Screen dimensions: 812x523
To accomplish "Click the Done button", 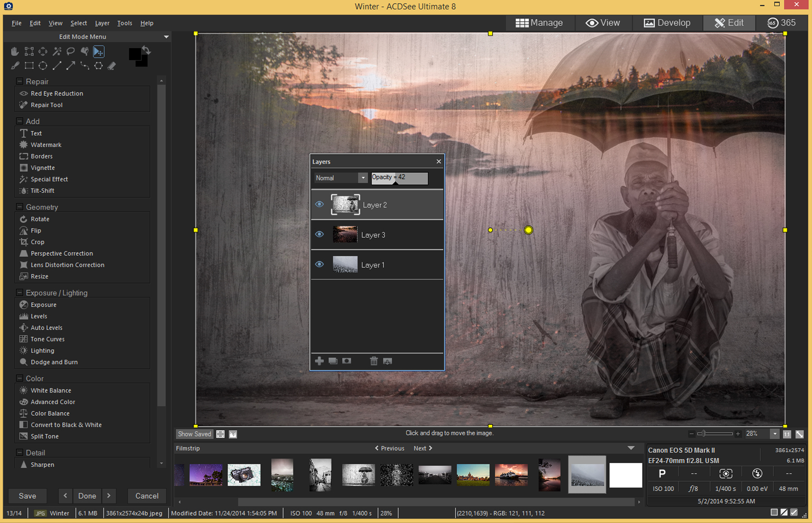I will coord(87,496).
